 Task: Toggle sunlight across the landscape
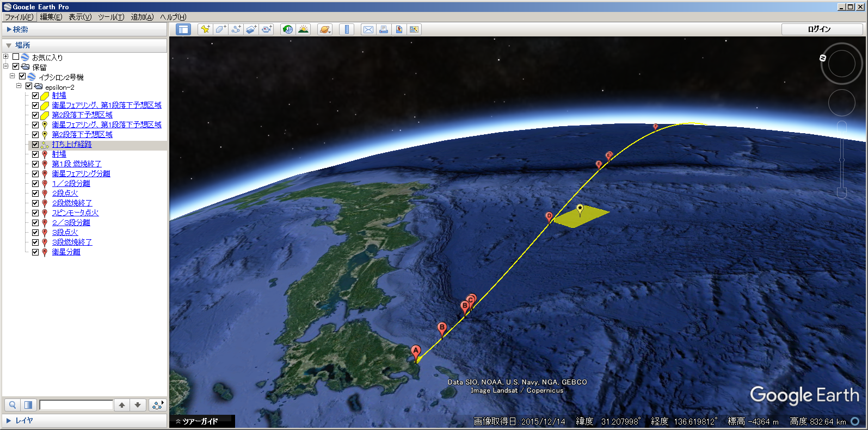pyautogui.click(x=303, y=29)
